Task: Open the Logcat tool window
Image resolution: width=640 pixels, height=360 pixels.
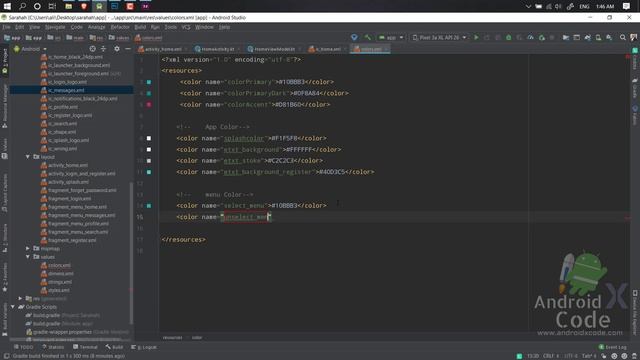Action: [x=144, y=347]
